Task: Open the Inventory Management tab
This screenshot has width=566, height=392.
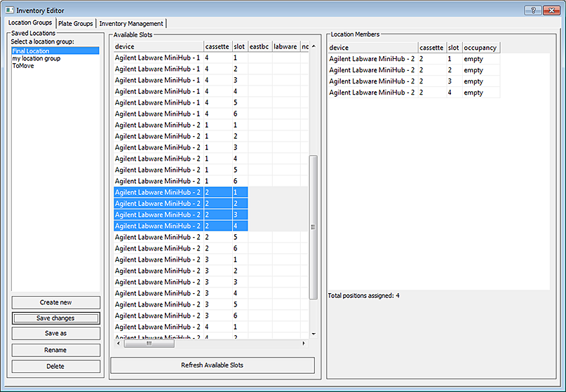Action: [x=131, y=23]
